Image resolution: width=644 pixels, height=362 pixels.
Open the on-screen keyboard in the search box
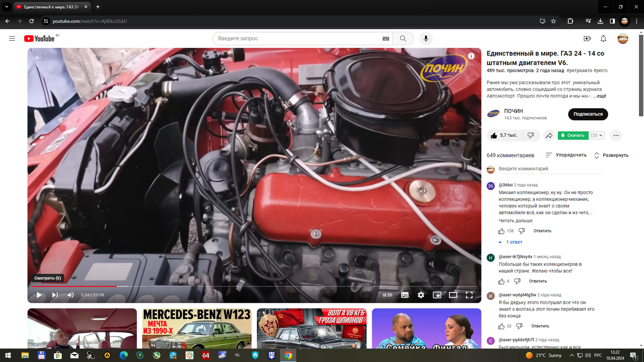tap(386, 39)
